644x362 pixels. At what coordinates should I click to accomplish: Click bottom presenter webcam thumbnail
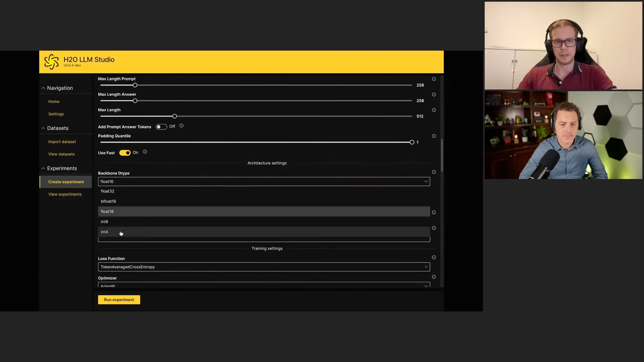tap(563, 135)
